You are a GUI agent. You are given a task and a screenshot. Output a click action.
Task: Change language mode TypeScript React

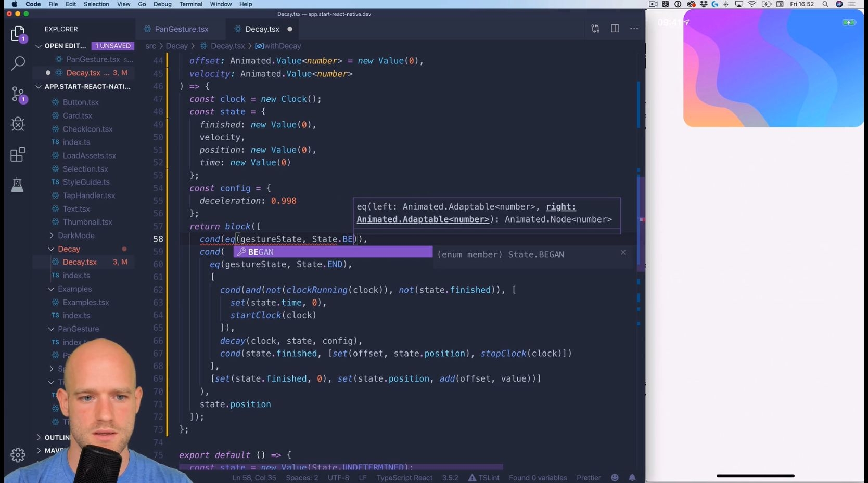pyautogui.click(x=404, y=478)
